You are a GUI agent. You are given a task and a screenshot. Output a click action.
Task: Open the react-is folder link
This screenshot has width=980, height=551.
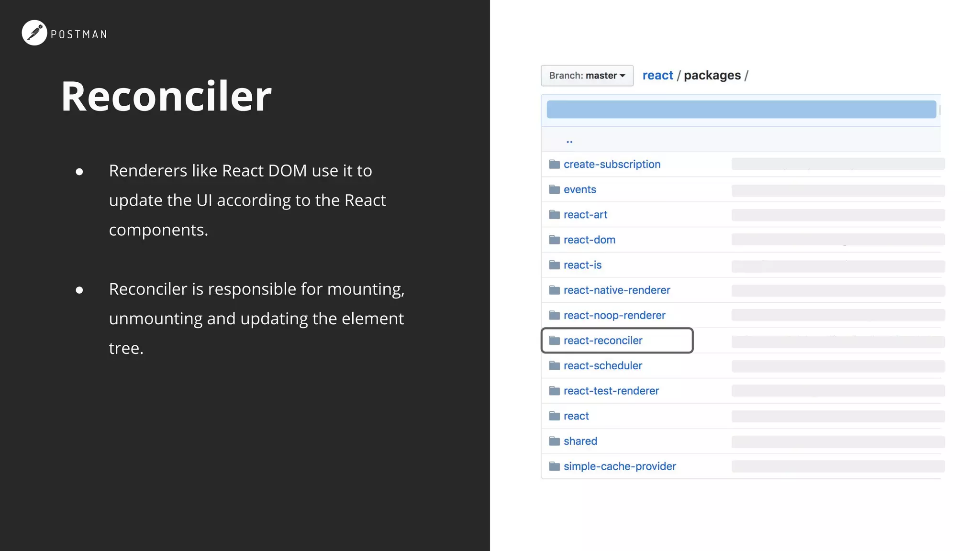582,265
